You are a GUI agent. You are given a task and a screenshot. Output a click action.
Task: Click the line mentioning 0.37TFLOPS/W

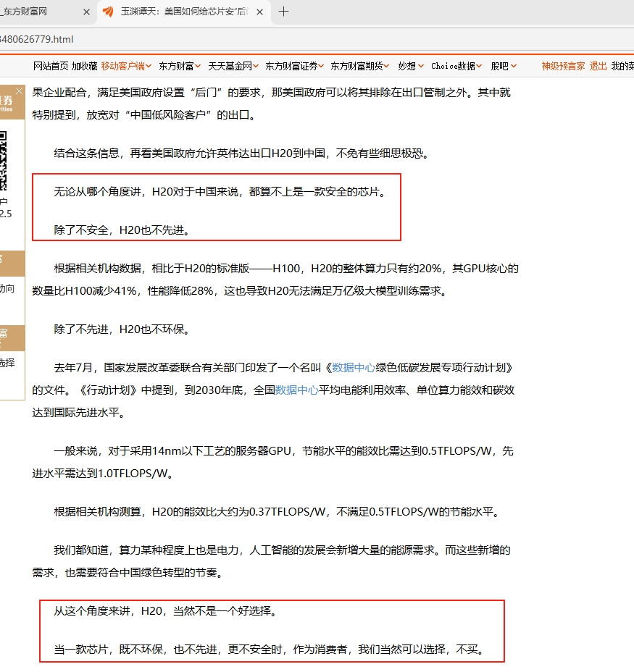tap(277, 512)
